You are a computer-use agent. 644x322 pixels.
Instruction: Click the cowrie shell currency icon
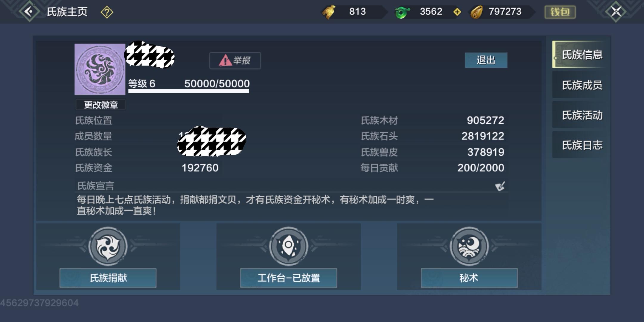pyautogui.click(x=476, y=12)
